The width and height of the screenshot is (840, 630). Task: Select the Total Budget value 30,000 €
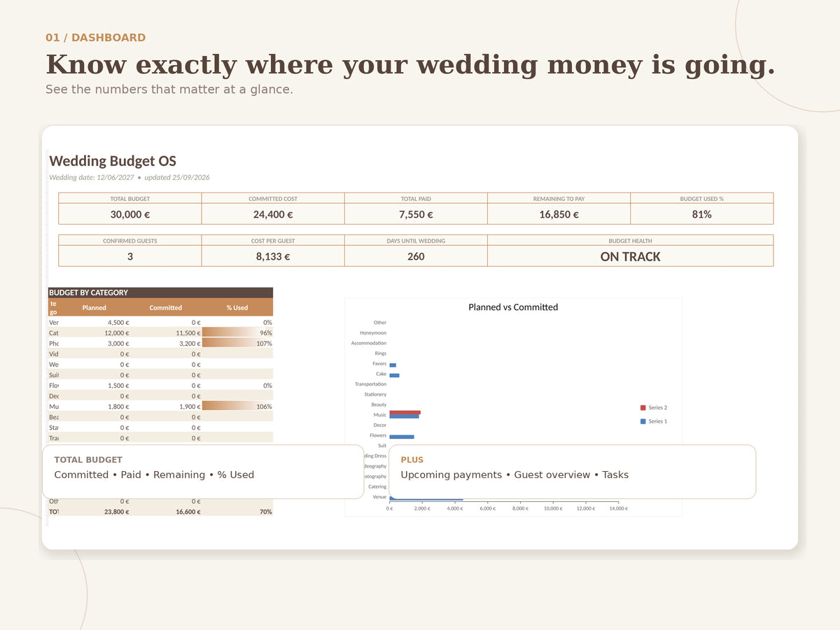[130, 214]
